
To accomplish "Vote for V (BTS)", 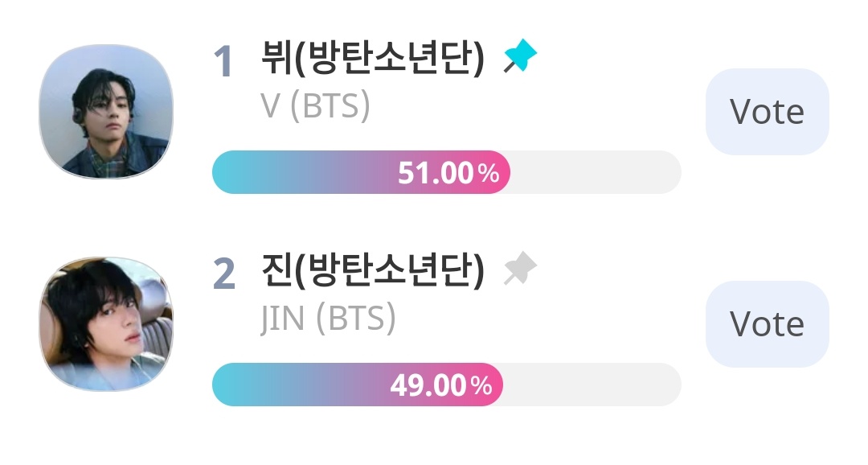I will tap(768, 111).
